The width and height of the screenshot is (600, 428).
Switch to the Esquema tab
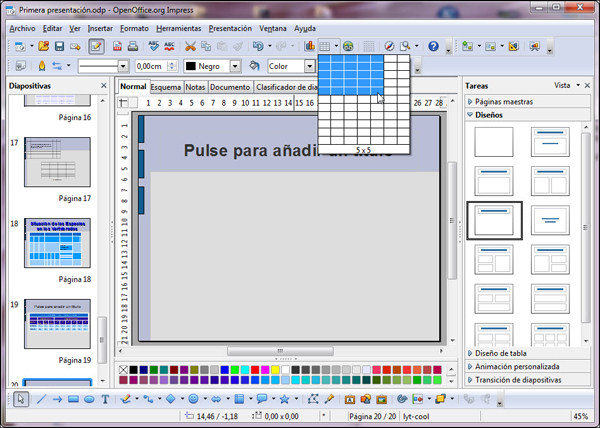coord(166,87)
